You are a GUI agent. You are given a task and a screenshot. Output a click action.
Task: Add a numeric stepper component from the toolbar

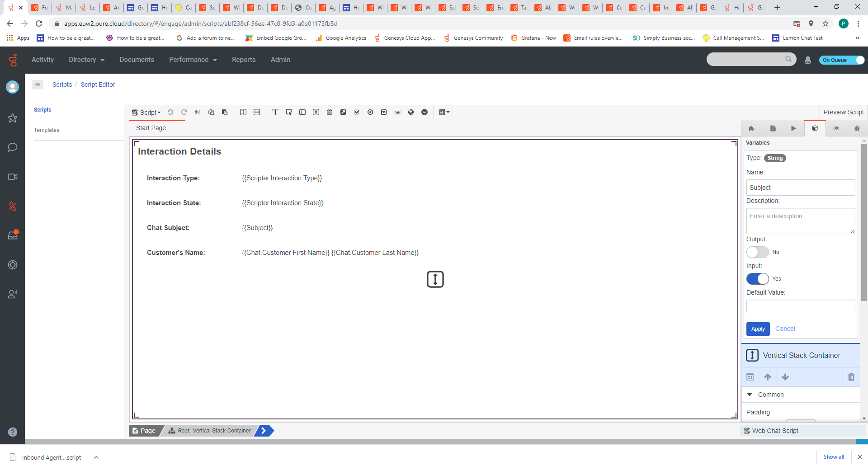coord(316,112)
